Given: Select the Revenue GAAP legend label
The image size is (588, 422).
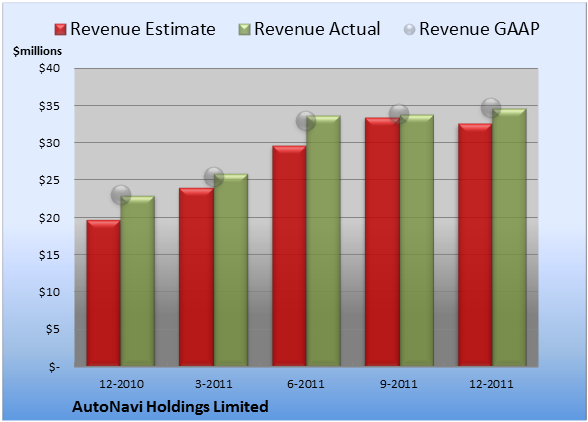Looking at the screenshot, I should pos(479,29).
